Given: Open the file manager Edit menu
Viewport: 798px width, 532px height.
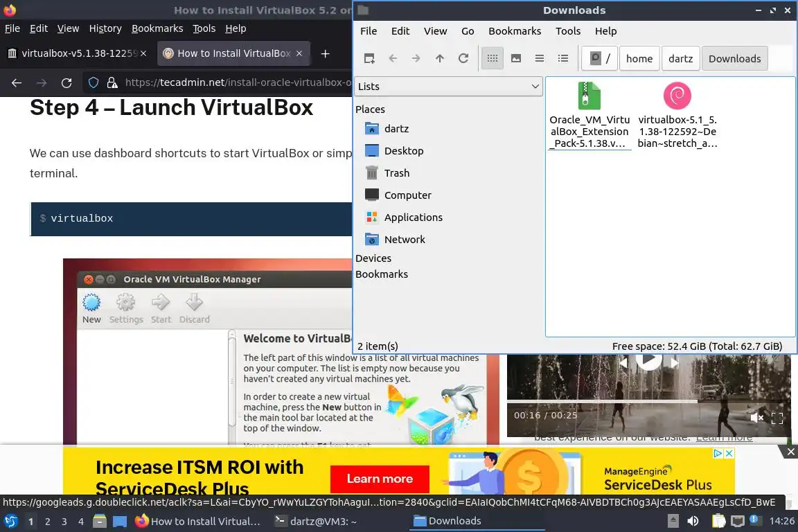Looking at the screenshot, I should pos(400,31).
